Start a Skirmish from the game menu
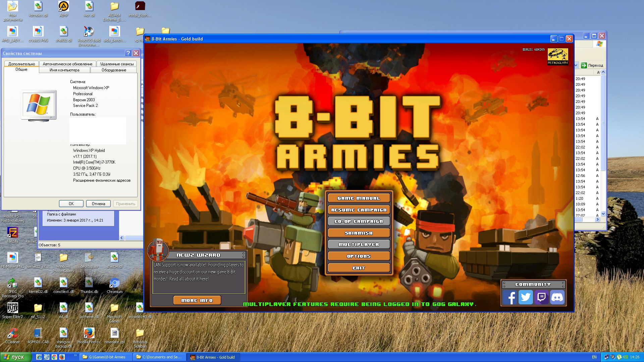The image size is (644, 362). pyautogui.click(x=359, y=233)
